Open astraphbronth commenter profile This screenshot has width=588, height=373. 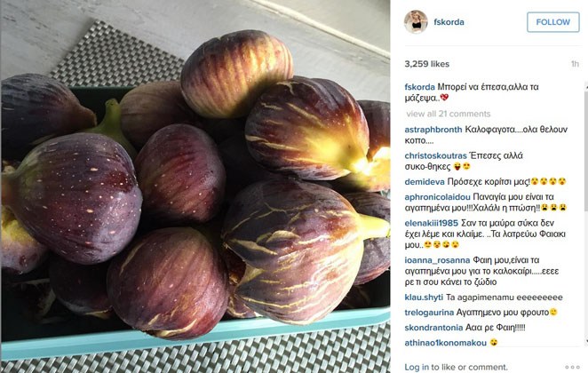click(x=433, y=130)
